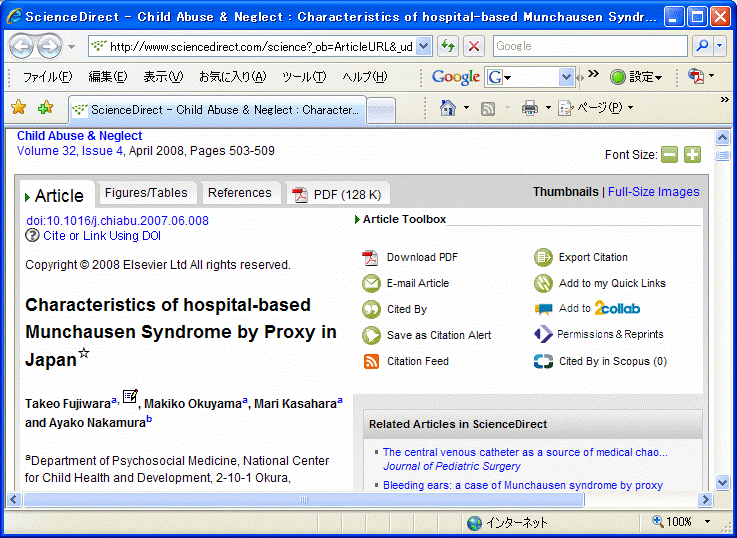Open the search provider dropdown arrow
This screenshot has height=538, width=737.
pos(721,46)
